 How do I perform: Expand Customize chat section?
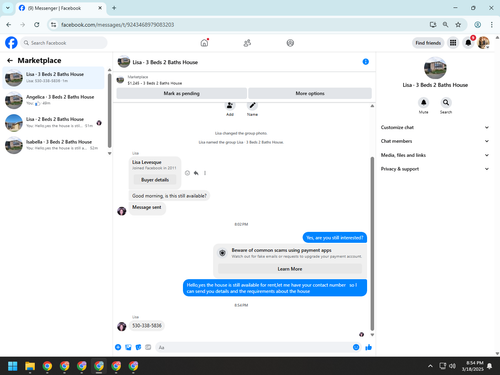coord(435,127)
